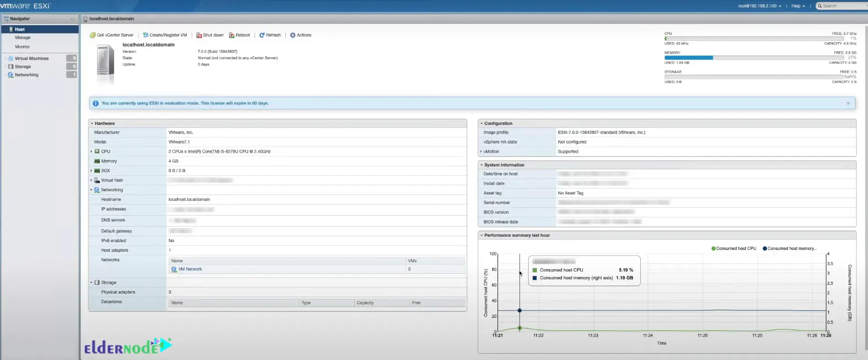Open the VM Network link
Screen dimensions: 868x360
(190, 269)
